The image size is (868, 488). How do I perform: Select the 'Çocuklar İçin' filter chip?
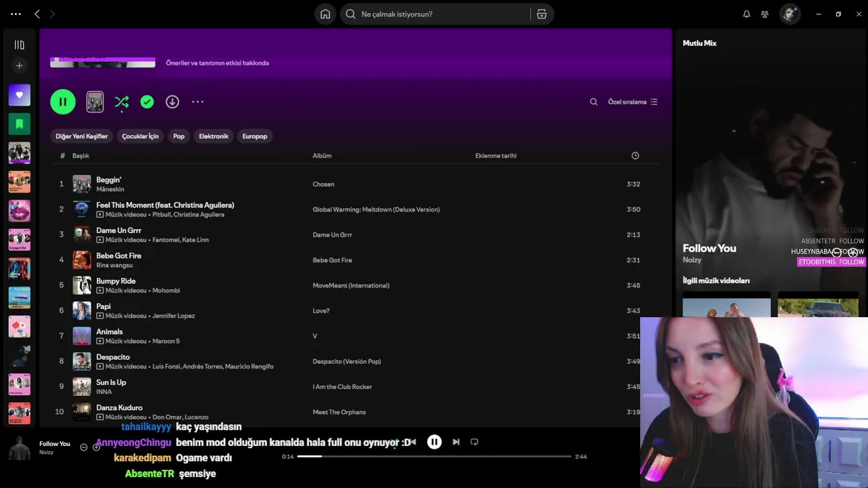[140, 136]
